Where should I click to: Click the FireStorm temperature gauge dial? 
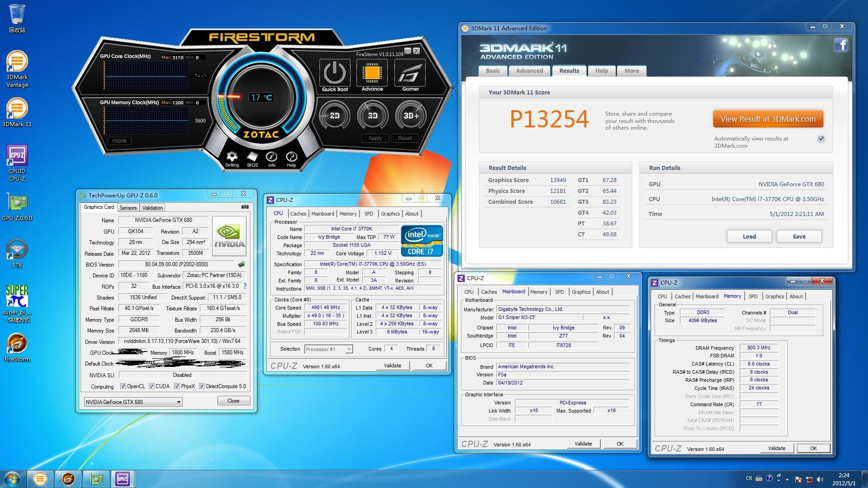(x=261, y=97)
